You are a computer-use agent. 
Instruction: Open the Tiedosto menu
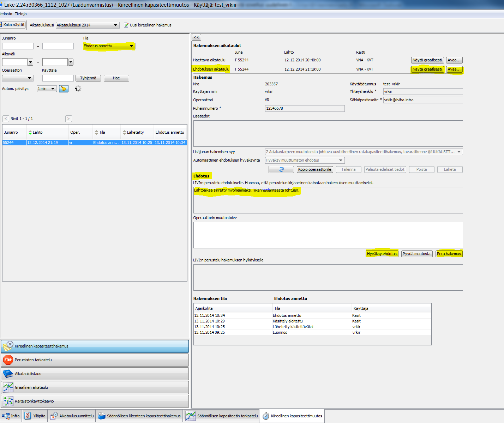[x=6, y=14]
